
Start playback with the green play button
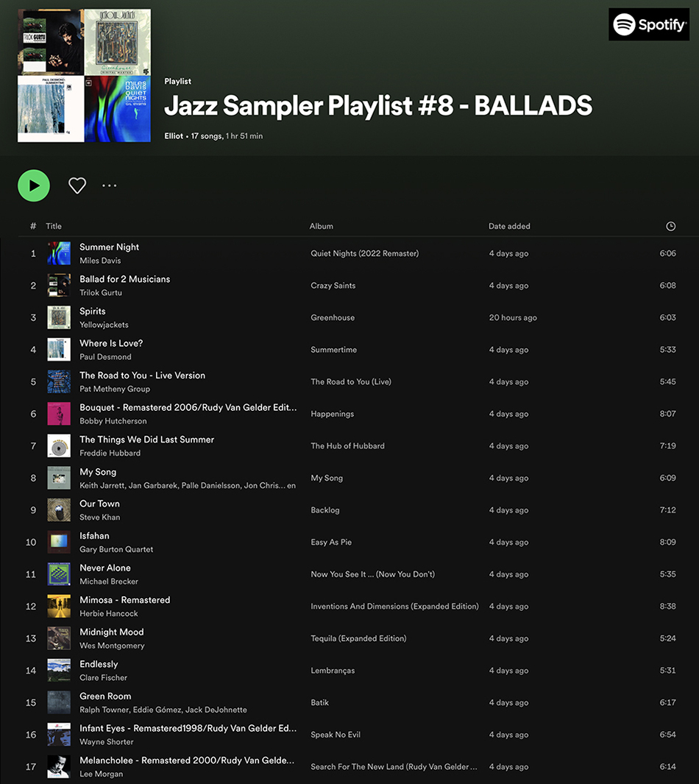(33, 186)
